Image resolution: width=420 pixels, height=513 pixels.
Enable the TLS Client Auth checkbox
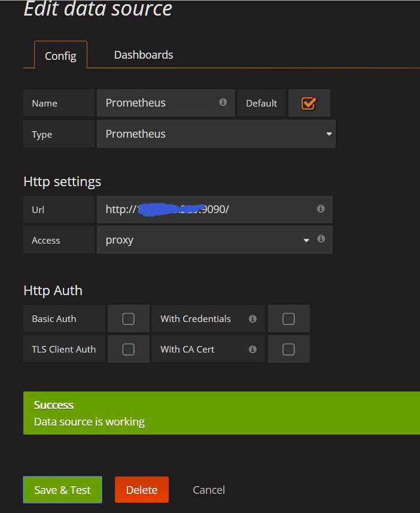tap(128, 350)
